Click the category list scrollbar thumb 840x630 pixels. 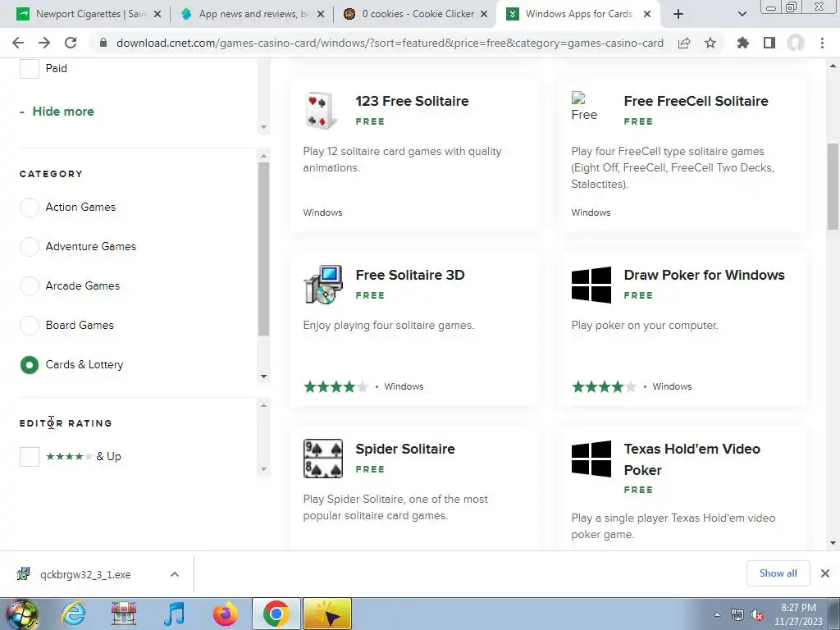point(263,249)
